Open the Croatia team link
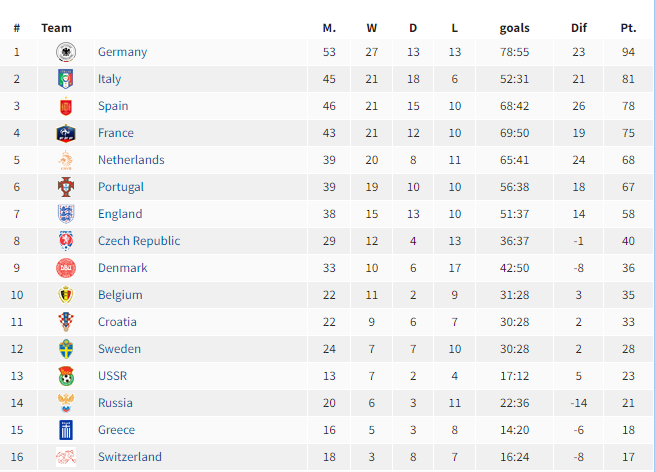This screenshot has width=655, height=472. (x=117, y=322)
